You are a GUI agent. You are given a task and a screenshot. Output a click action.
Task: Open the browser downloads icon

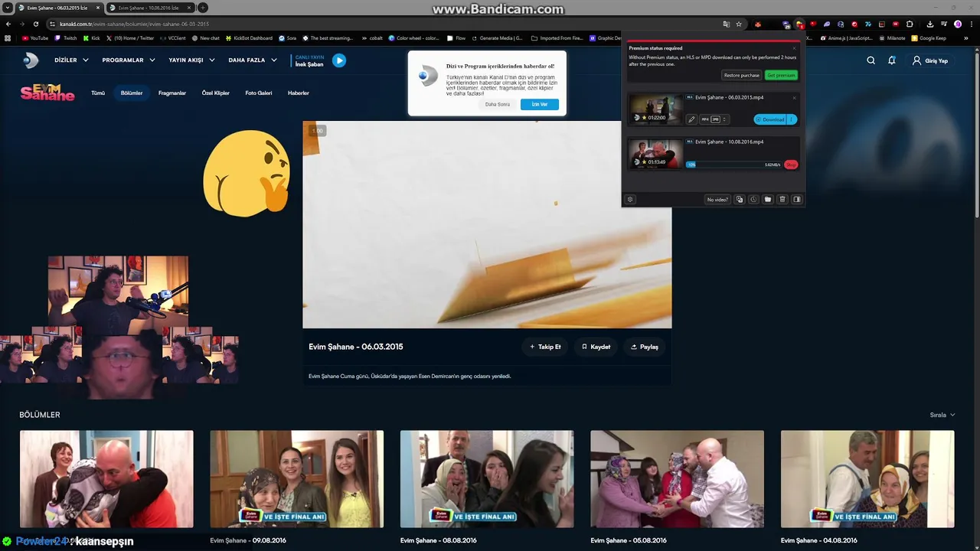click(x=930, y=24)
